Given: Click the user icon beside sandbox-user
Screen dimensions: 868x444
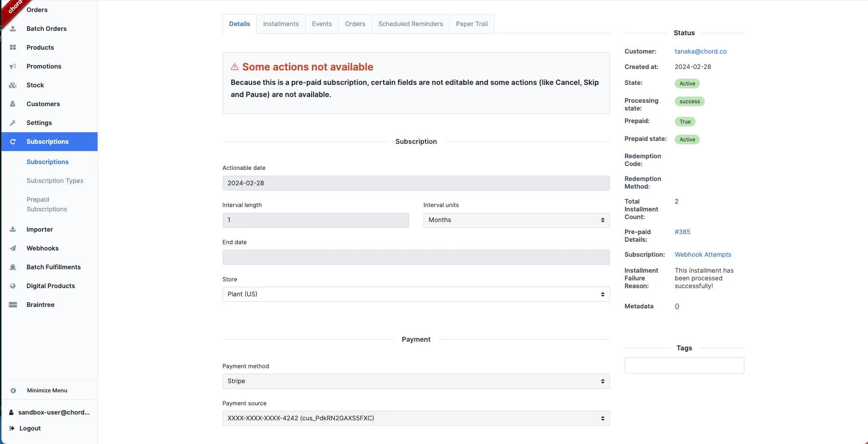Looking at the screenshot, I should (x=12, y=413).
